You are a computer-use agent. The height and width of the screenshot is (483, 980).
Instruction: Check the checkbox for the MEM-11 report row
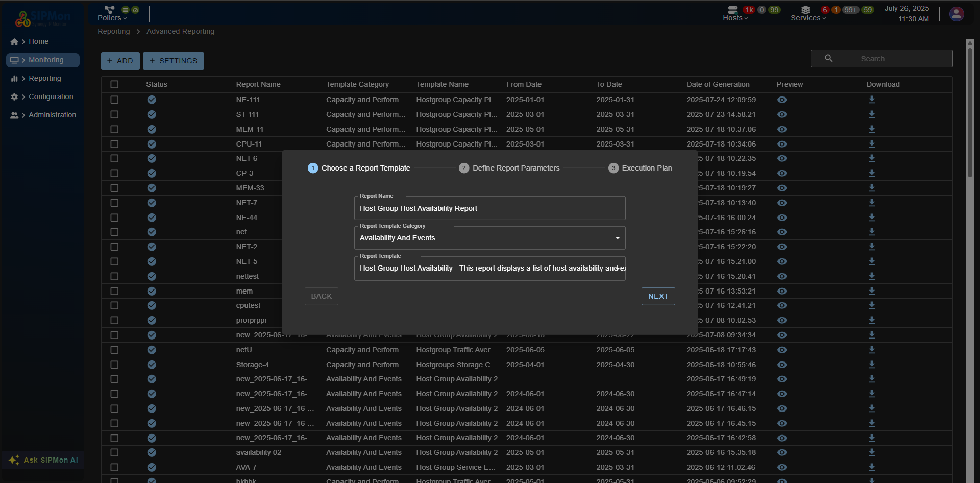(x=114, y=129)
